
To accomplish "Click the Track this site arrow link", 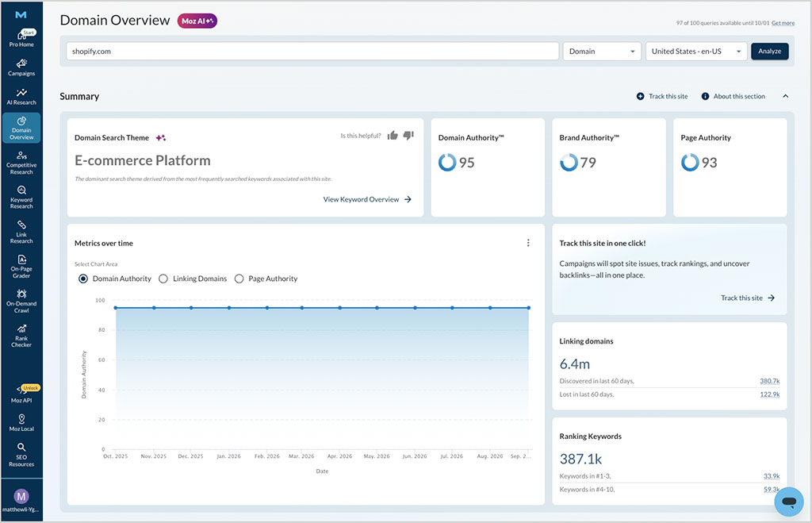I will coord(748,298).
